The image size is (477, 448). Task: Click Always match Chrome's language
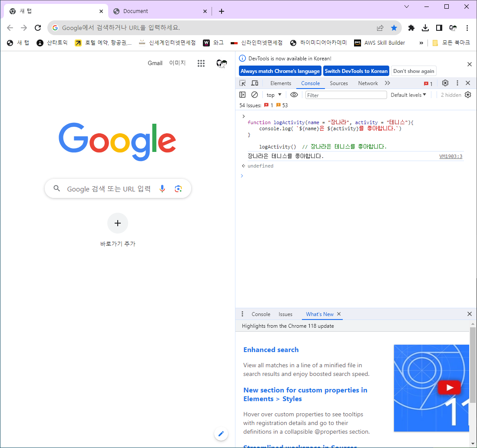280,71
